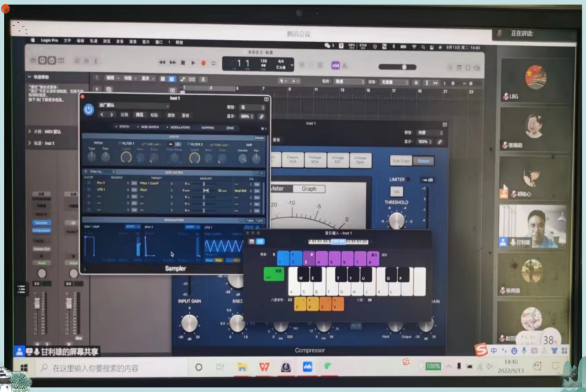Click the red Record button in transport

pos(203,63)
